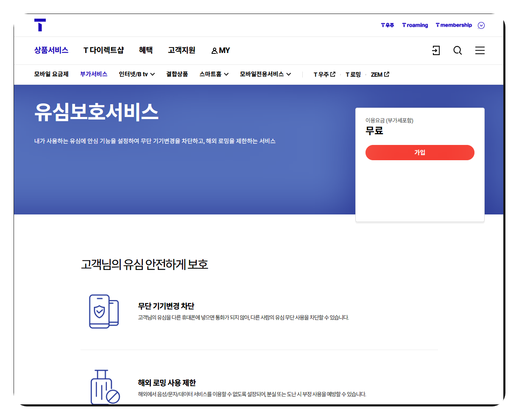Select 부가서비스 tab

coord(94,74)
